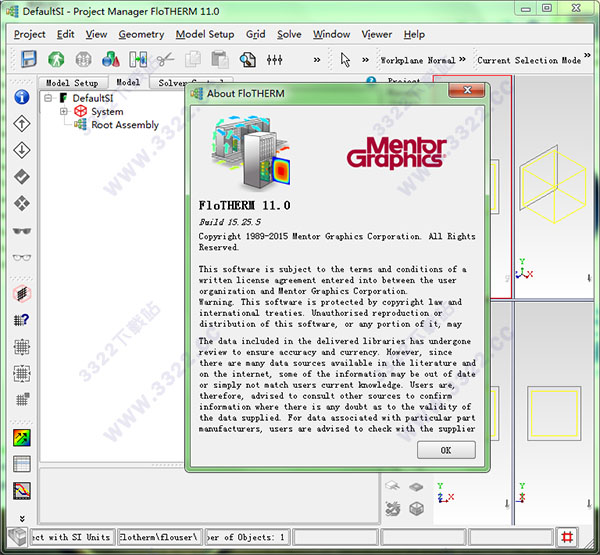Click the four-diamonds sidebar icon
The height and width of the screenshot is (555, 600).
tap(22, 203)
